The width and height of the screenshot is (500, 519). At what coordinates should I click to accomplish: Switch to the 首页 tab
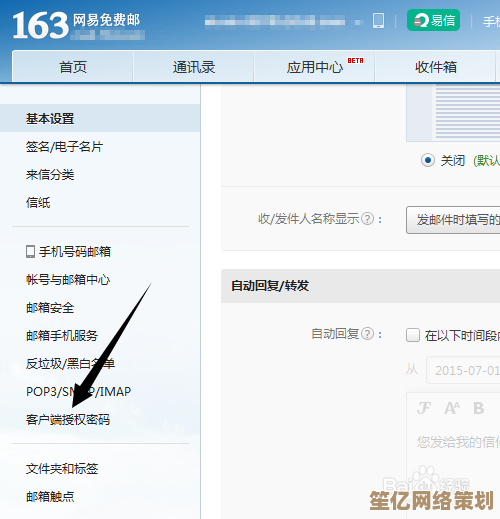click(73, 67)
